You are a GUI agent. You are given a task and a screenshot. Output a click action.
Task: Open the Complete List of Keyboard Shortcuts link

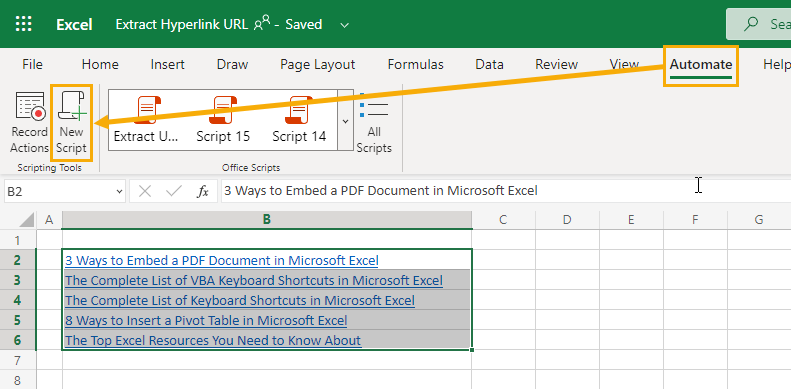coord(240,301)
